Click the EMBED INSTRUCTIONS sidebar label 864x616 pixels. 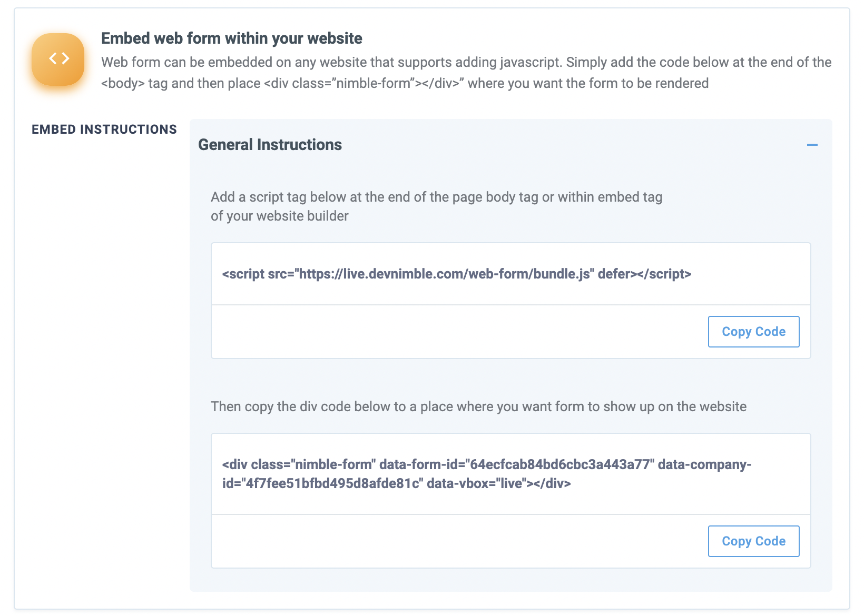[104, 129]
